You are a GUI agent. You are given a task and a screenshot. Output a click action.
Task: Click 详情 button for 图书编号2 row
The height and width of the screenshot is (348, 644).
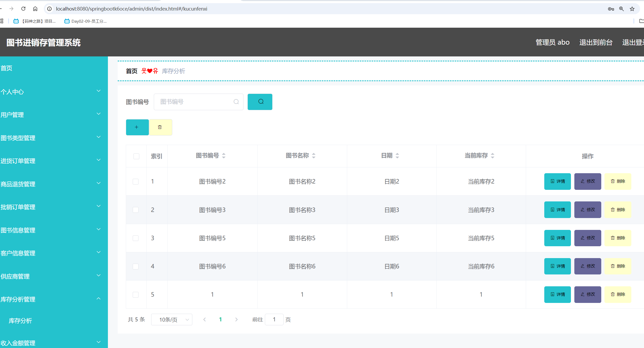click(557, 181)
